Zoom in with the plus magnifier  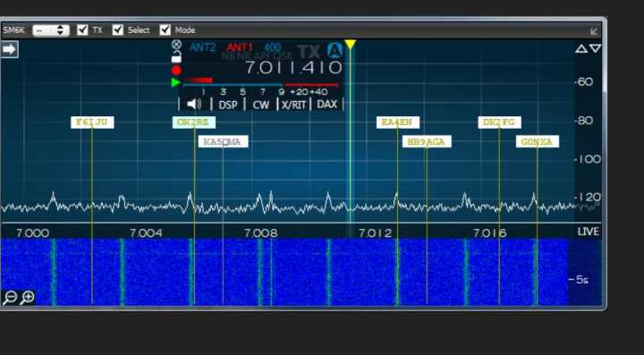[27, 298]
